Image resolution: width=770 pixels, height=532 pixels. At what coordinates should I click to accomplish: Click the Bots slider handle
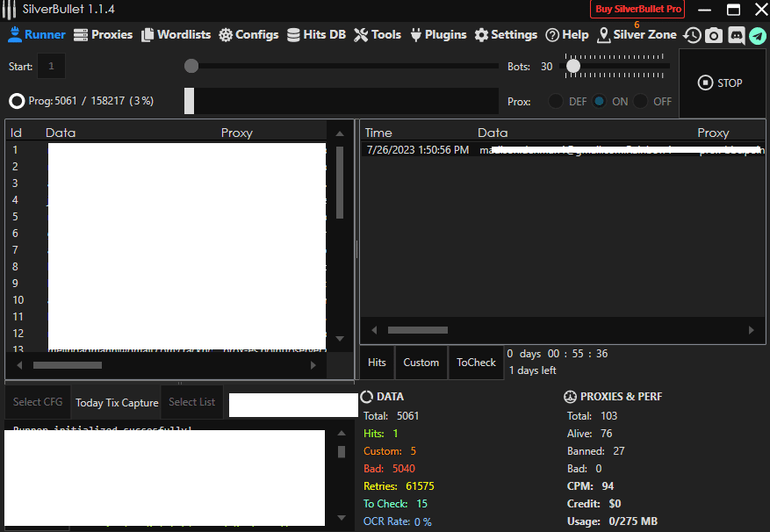pyautogui.click(x=573, y=66)
